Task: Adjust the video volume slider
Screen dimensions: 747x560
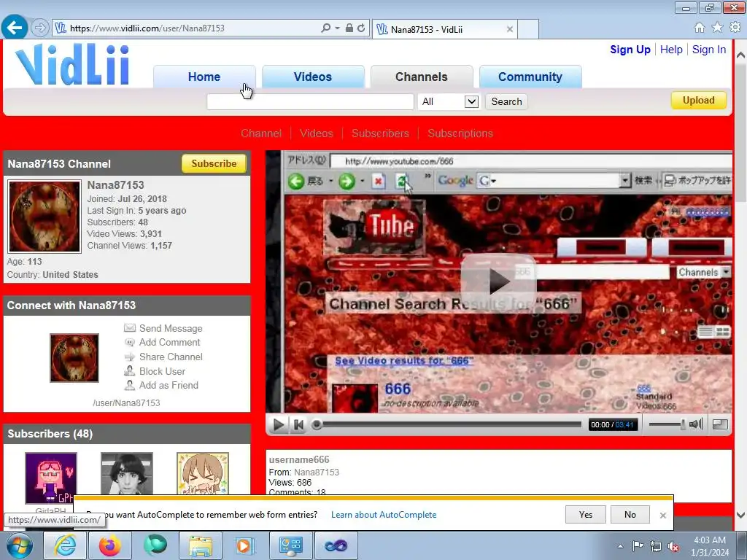Action: [x=667, y=424]
